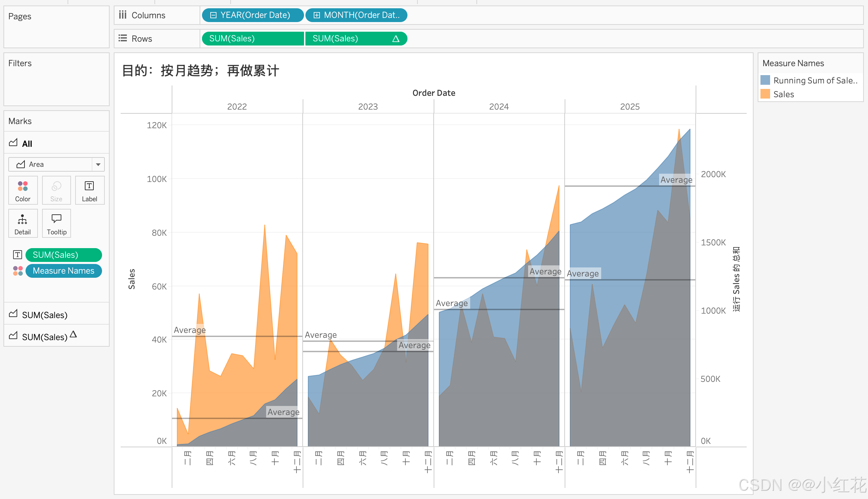Click the Label marks card button
Viewport: 868px width, 499px height.
[x=89, y=191]
